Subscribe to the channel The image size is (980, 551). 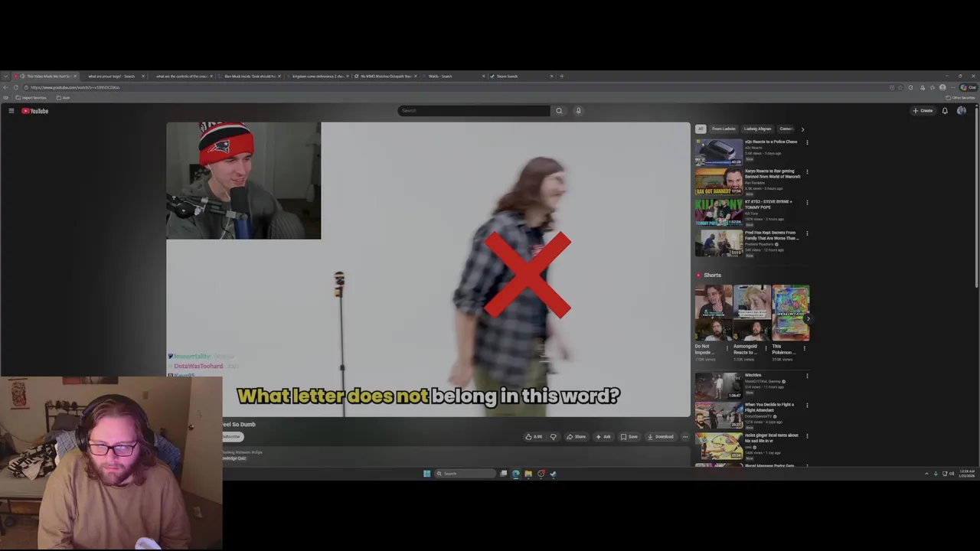(x=232, y=436)
